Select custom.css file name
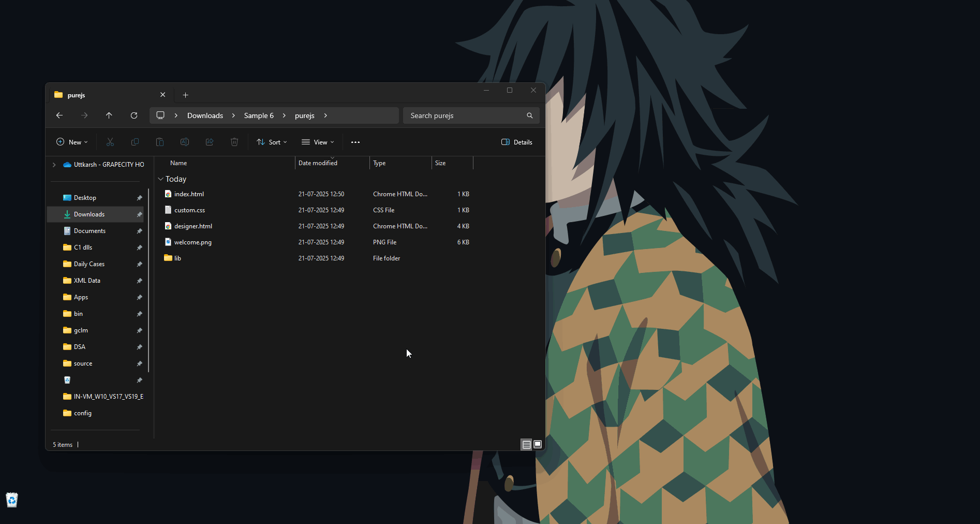 [x=189, y=210]
